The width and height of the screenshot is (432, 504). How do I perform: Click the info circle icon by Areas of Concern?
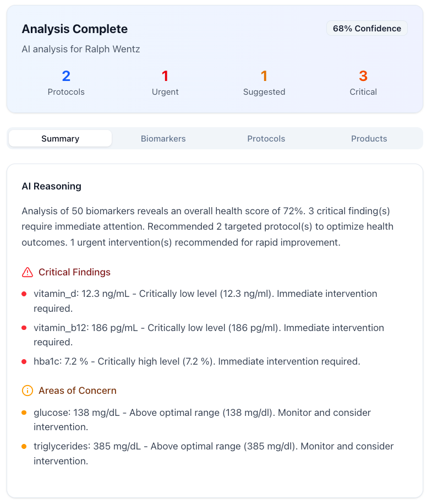pyautogui.click(x=28, y=391)
